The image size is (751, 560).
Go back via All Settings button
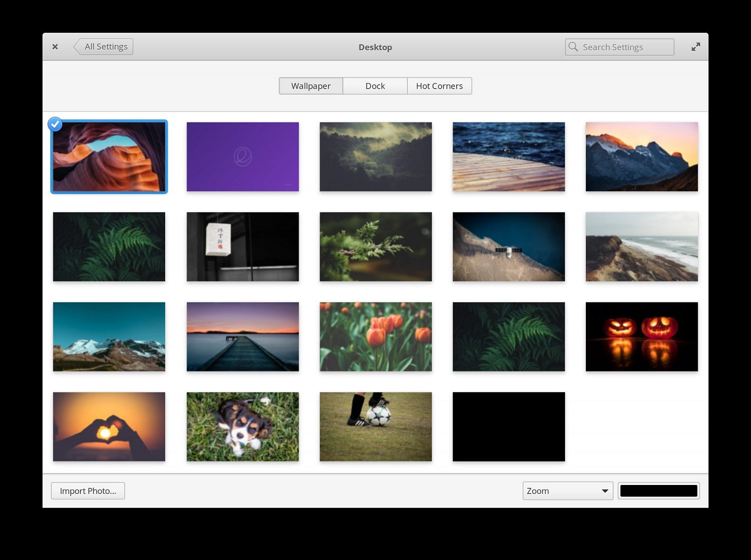coord(104,46)
